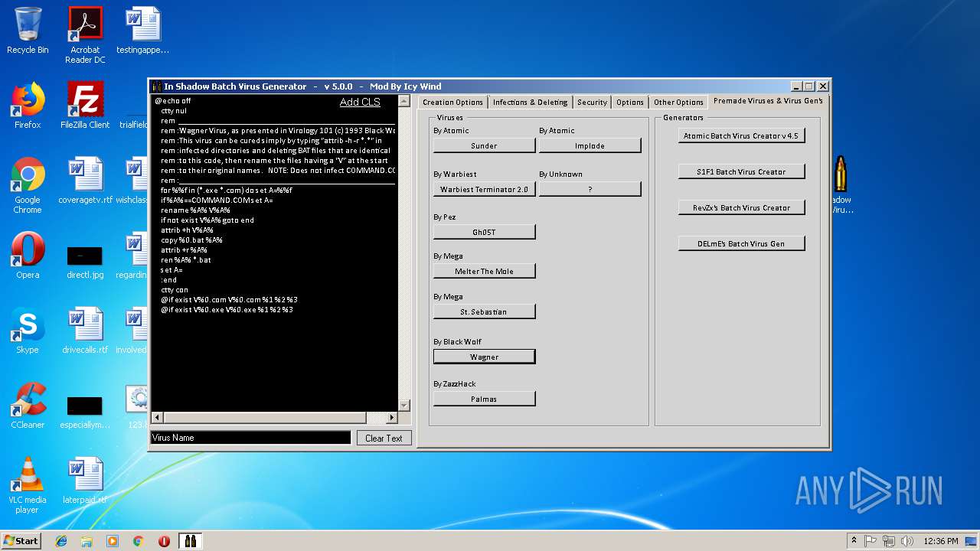Open the Recycle Bin desktop icon
The image size is (980, 551).
pyautogui.click(x=28, y=31)
